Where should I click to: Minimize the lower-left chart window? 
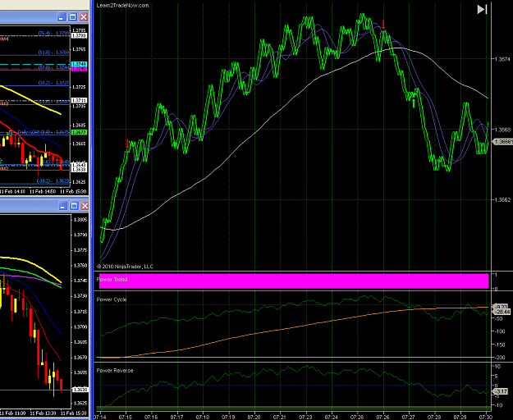63,206
